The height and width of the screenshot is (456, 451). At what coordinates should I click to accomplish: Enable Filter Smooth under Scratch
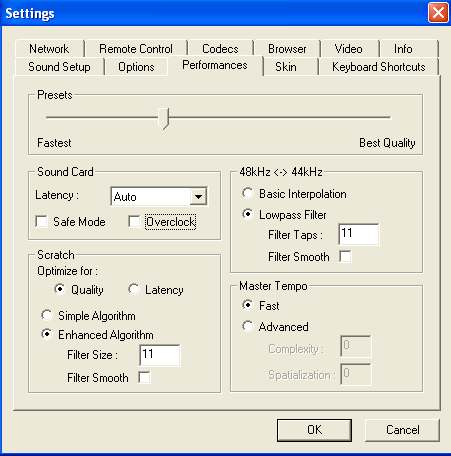(x=145, y=377)
